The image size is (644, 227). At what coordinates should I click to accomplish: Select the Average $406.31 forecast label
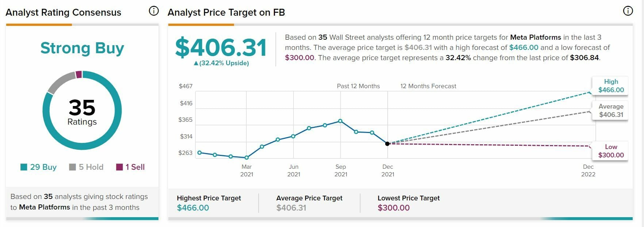611,111
